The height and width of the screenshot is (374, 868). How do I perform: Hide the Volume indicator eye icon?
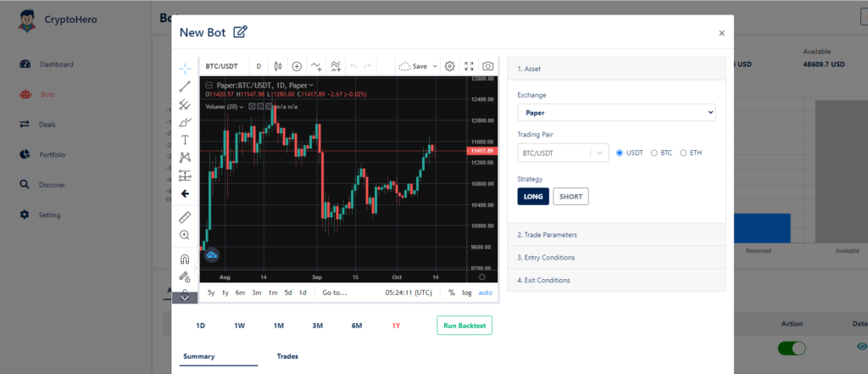pyautogui.click(x=251, y=106)
